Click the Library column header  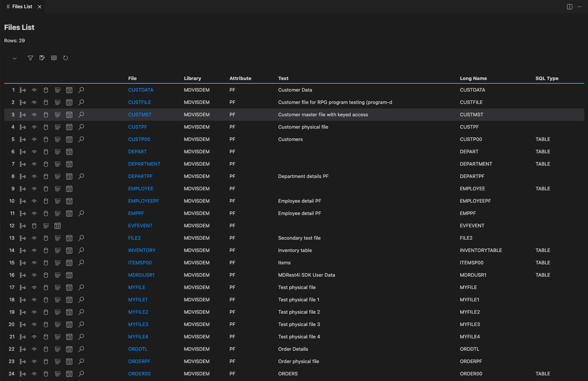point(193,79)
